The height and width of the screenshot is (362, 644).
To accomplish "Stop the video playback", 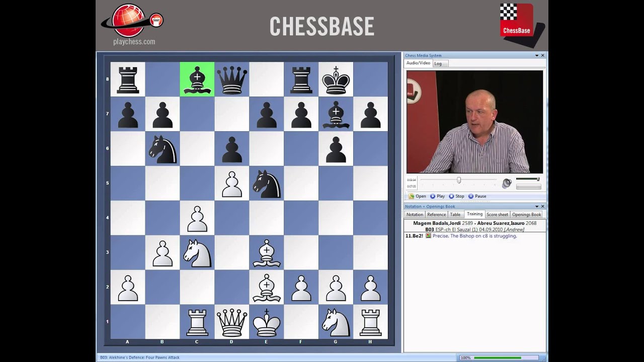I will pyautogui.click(x=456, y=196).
